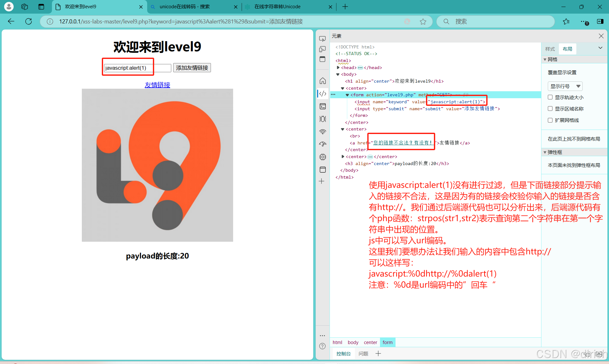Image resolution: width=609 pixels, height=364 pixels.
Task: Click the 友情链接 hyperlink
Action: click(157, 85)
